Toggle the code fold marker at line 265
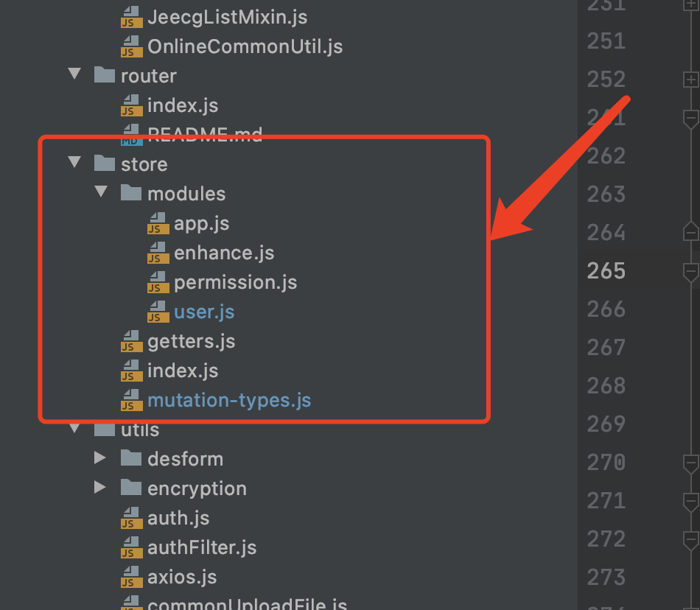This screenshot has height=610, width=700. coord(690,271)
